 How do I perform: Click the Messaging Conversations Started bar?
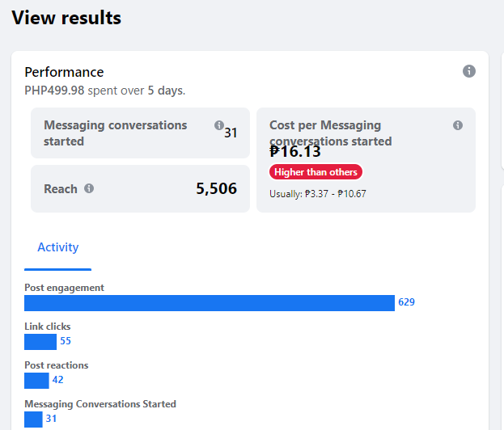click(x=33, y=419)
